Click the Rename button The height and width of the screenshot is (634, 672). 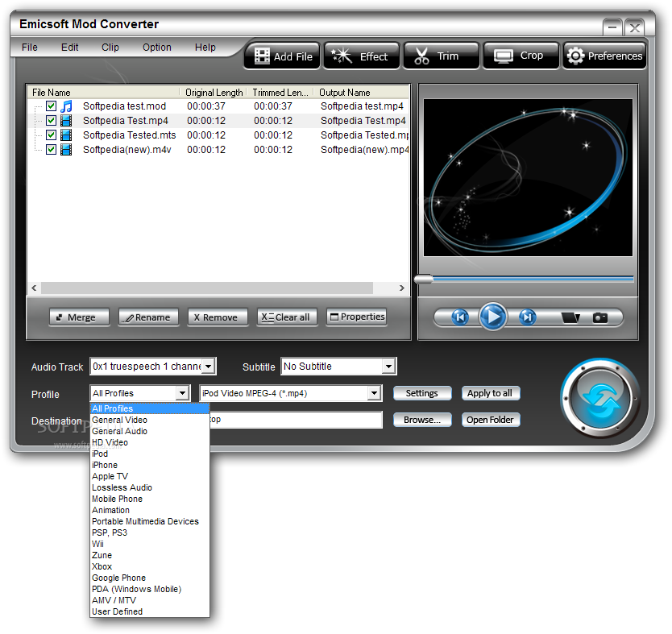[x=148, y=317]
